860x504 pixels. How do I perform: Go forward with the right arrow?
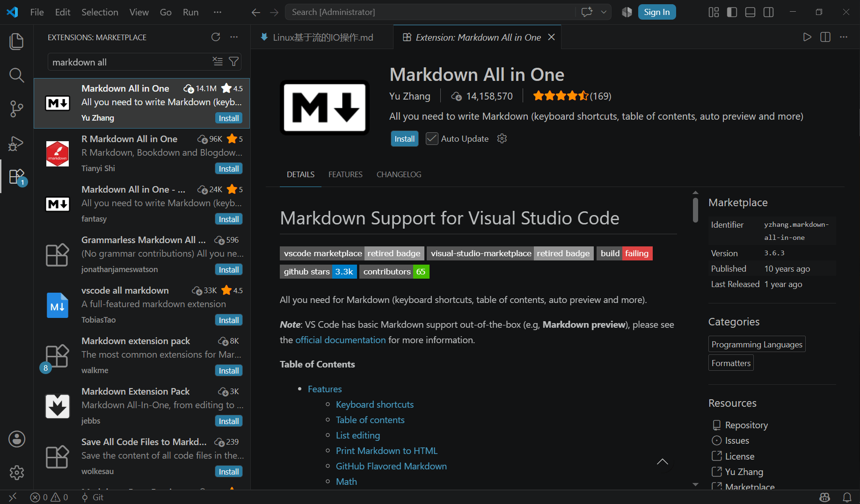click(274, 12)
